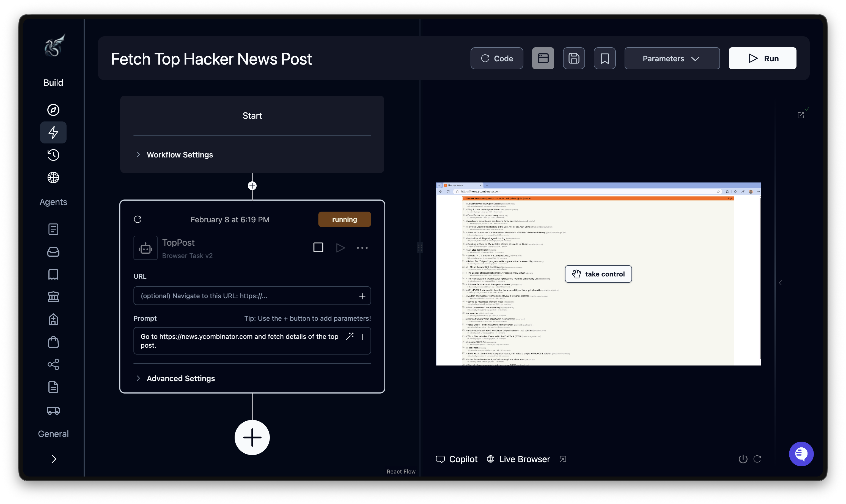Toggle the browser panel button in header
Viewport: 846px width, 504px height.
[543, 59]
